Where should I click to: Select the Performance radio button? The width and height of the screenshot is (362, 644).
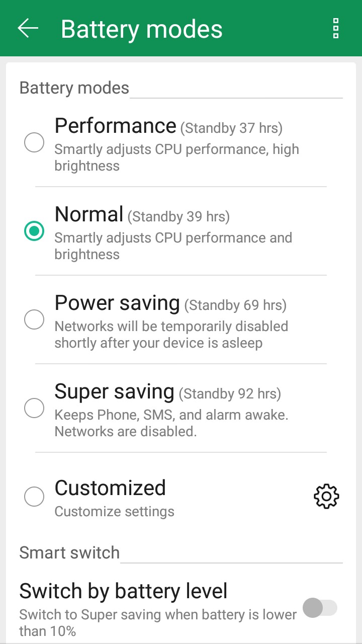pos(34,142)
